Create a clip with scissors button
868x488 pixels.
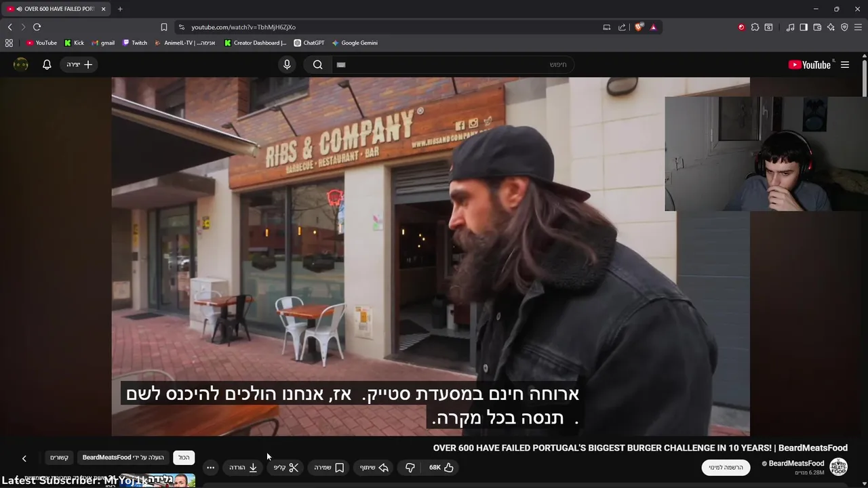(286, 467)
